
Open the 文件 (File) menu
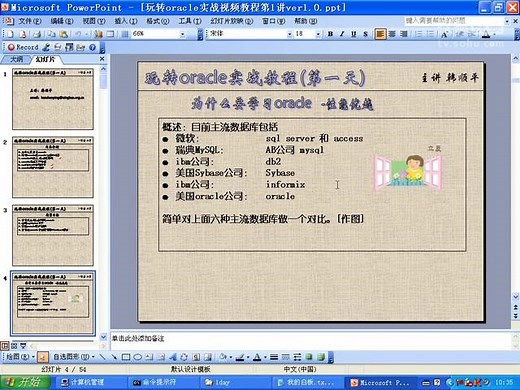point(30,21)
